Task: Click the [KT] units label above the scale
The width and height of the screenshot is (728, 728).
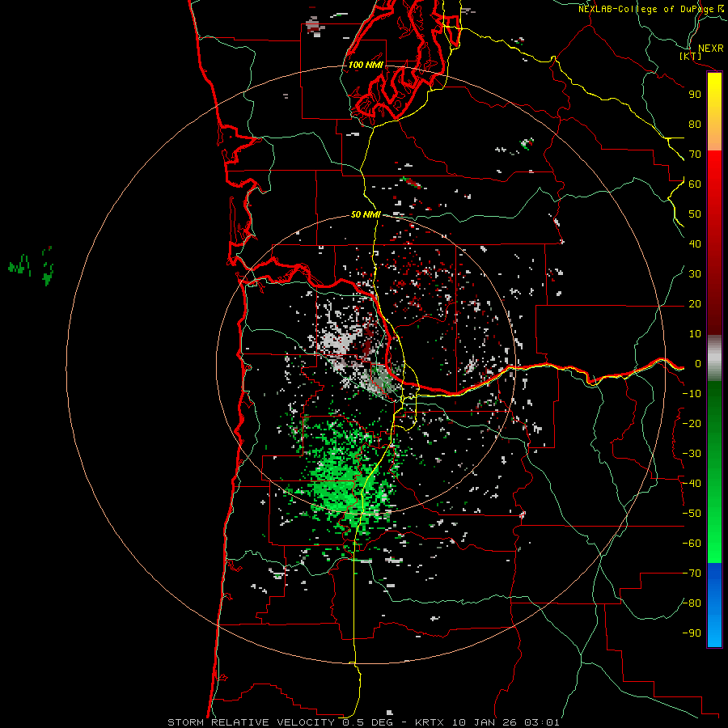Action: (x=691, y=56)
